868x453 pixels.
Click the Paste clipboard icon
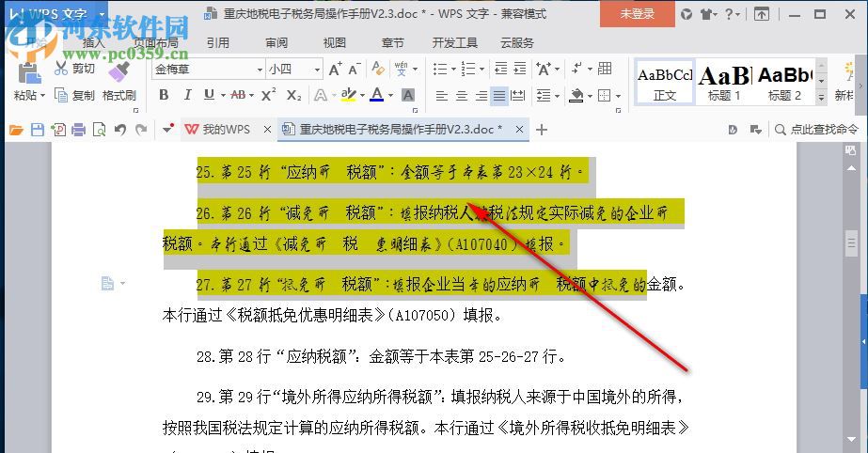point(29,72)
